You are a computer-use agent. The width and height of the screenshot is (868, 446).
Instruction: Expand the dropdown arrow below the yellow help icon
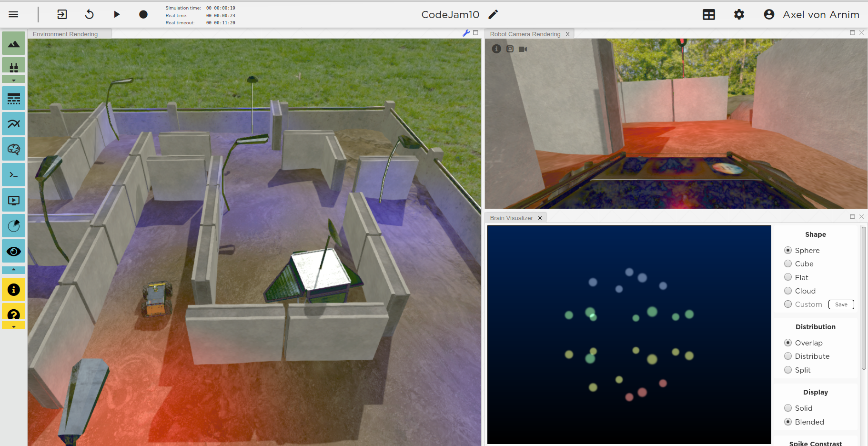click(14, 327)
